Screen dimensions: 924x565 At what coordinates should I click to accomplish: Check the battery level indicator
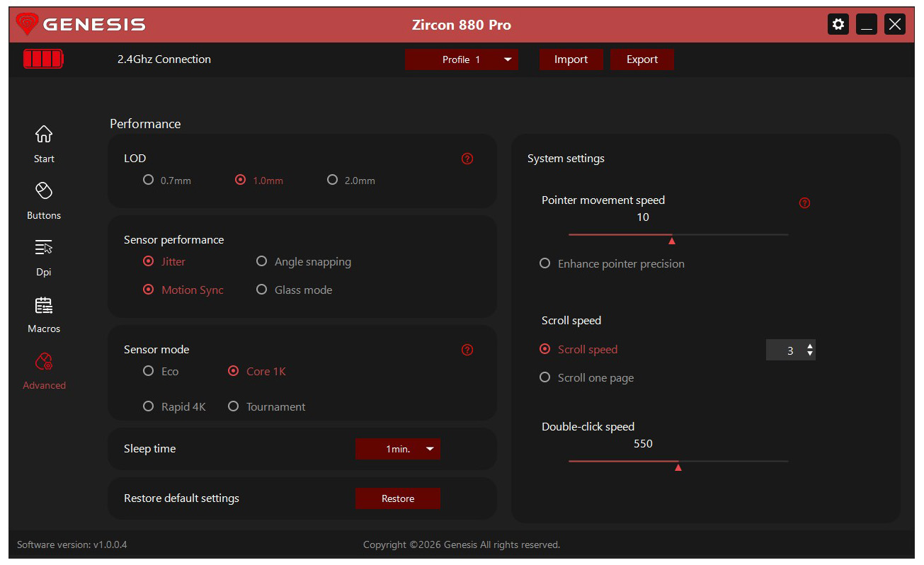click(x=43, y=59)
